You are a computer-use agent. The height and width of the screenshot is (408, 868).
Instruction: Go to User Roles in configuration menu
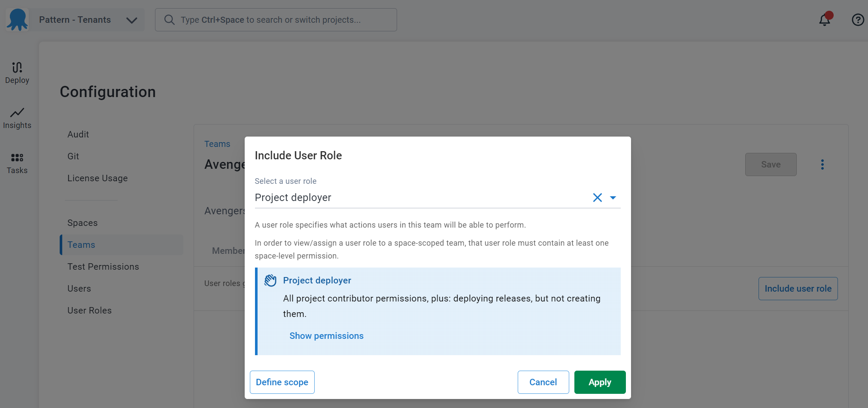tap(89, 311)
